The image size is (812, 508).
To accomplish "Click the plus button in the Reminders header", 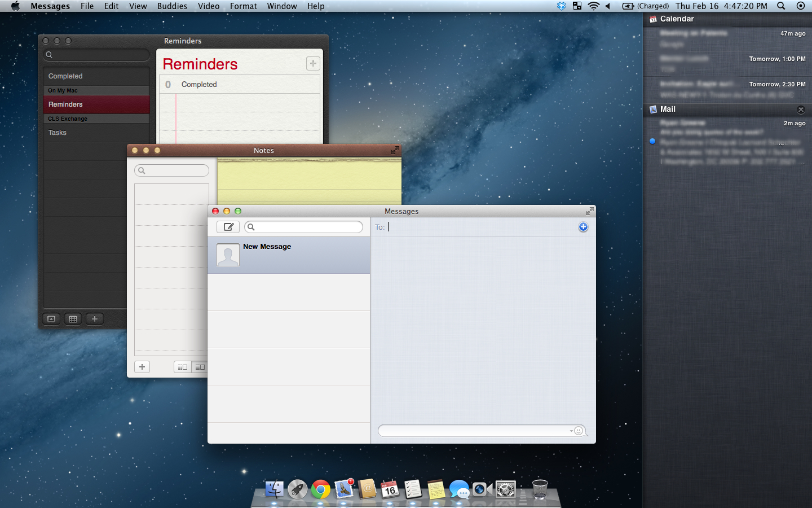I will pos(313,64).
